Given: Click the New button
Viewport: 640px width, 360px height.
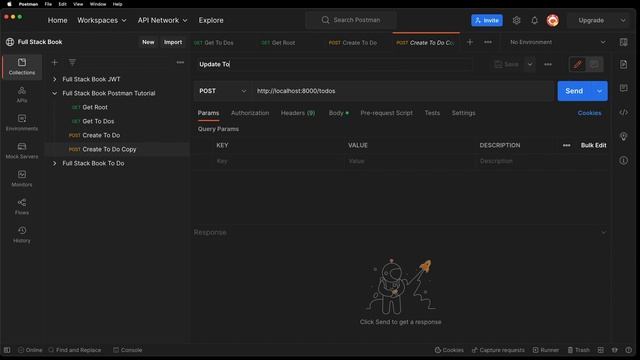Looking at the screenshot, I should click(x=148, y=42).
